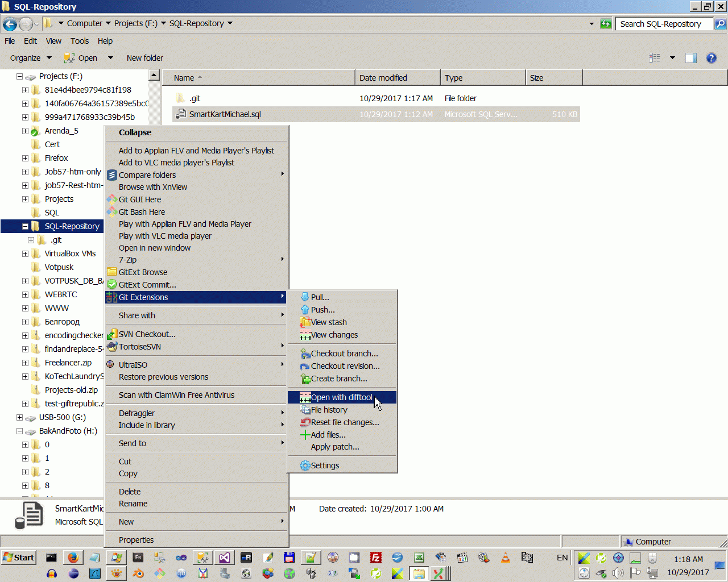The width and height of the screenshot is (728, 582).
Task: Select VirtualBox VMs folder in tree
Action: click(x=70, y=253)
